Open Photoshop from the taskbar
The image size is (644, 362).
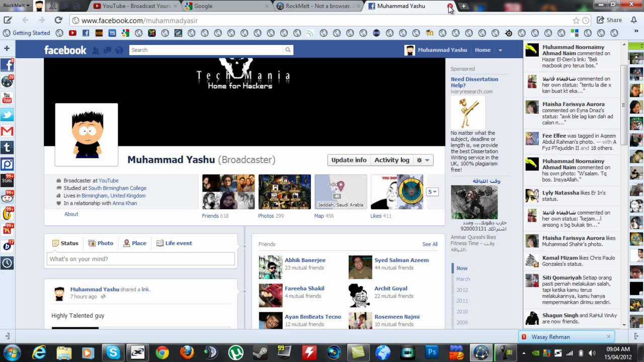click(432, 352)
